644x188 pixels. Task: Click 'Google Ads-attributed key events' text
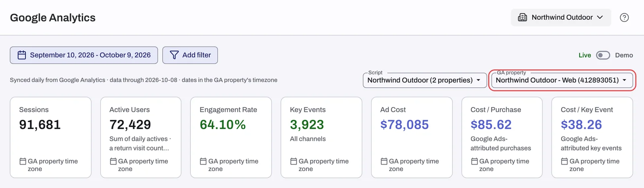click(591, 144)
